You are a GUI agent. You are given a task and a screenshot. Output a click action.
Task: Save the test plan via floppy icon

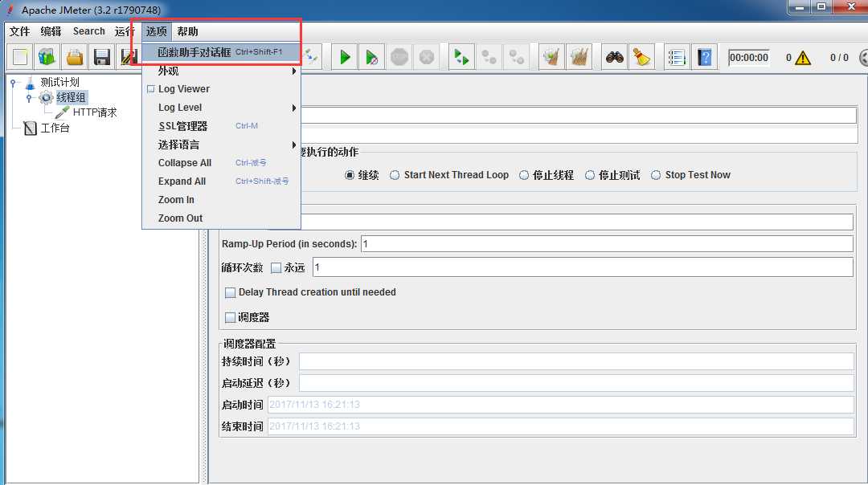(101, 57)
